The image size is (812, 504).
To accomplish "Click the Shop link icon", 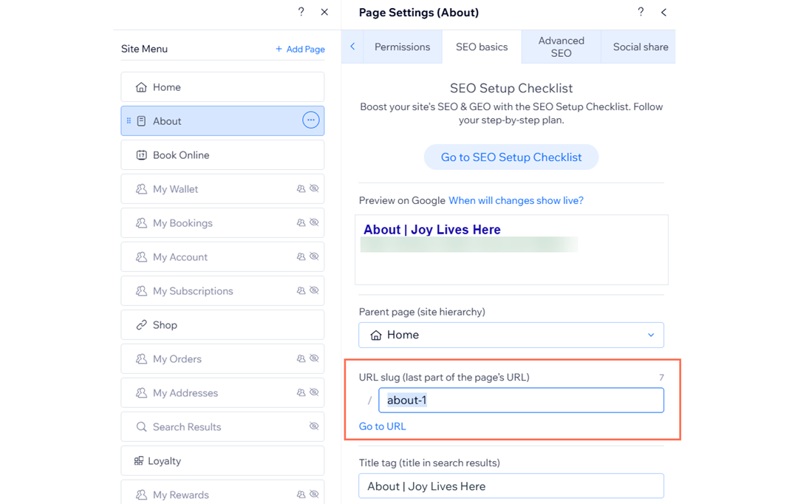I will point(140,324).
